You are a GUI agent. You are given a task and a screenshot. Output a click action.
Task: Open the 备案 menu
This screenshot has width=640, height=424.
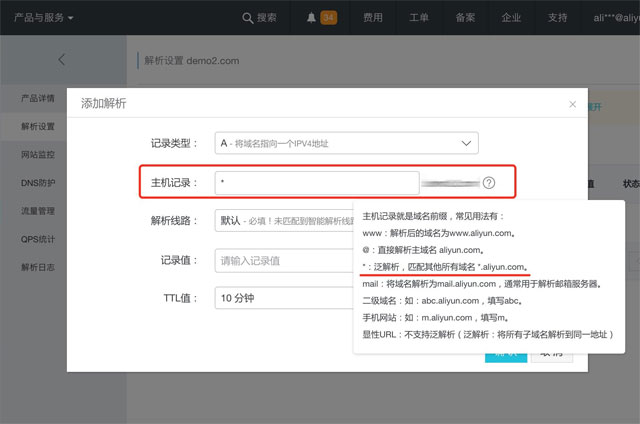click(465, 18)
